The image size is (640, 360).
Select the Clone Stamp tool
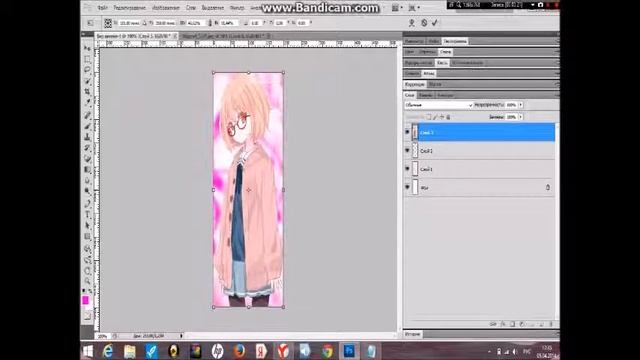(x=87, y=137)
